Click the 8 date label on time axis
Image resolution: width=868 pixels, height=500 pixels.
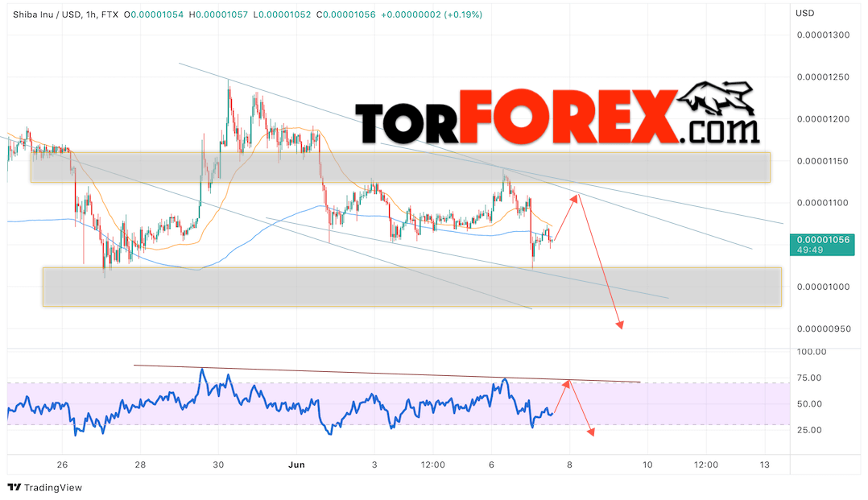pos(569,465)
